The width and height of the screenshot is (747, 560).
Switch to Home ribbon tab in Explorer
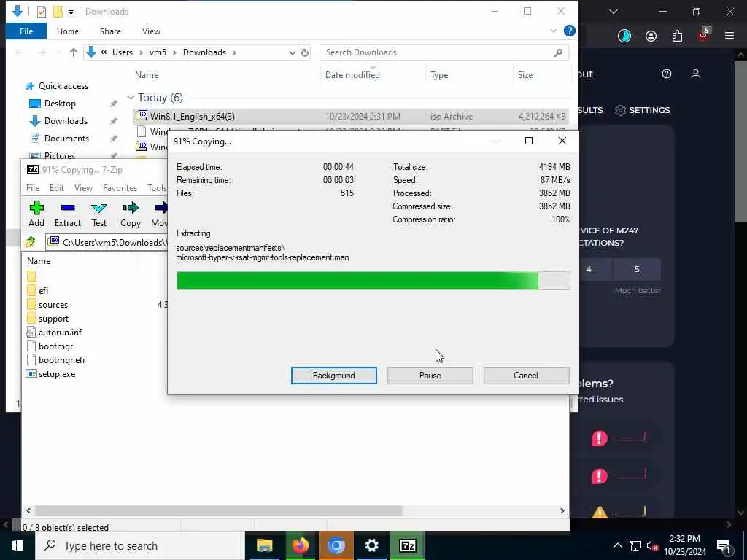68,31
